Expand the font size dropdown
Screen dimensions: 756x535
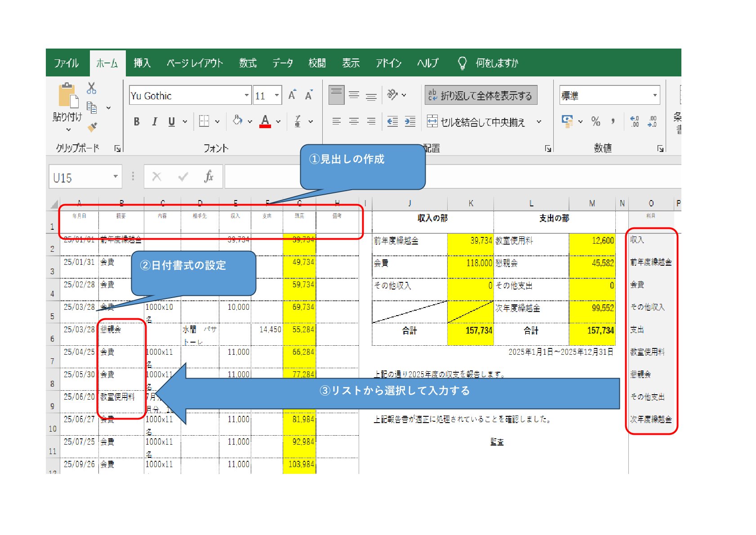click(x=277, y=95)
